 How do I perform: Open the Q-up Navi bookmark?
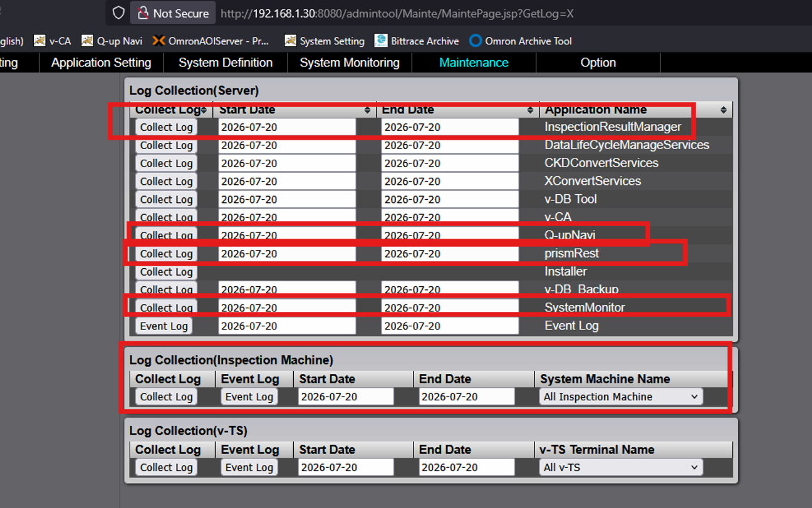coord(112,41)
